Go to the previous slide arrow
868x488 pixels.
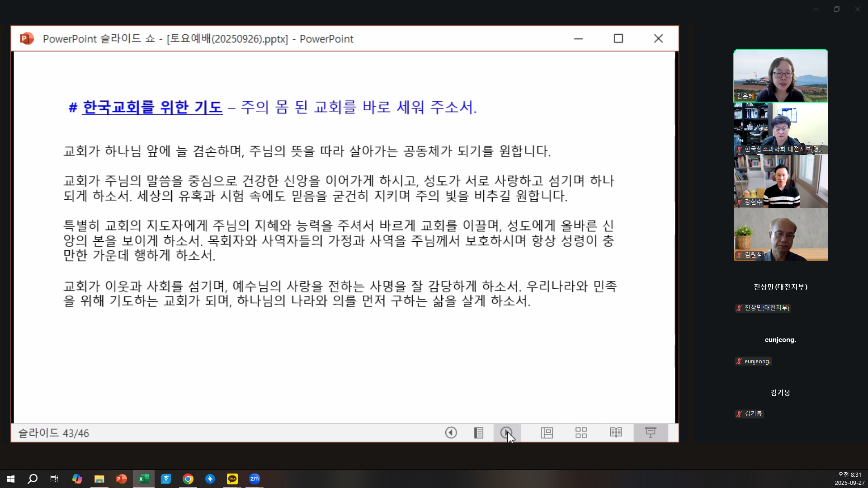click(451, 433)
